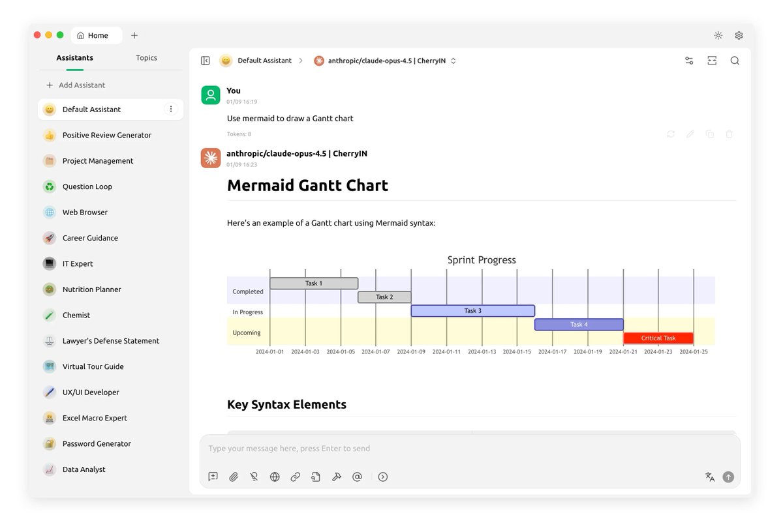Image resolution: width=783 pixels, height=532 pixels.
Task: Toggle the sun theme icon in title bar
Action: click(x=718, y=35)
